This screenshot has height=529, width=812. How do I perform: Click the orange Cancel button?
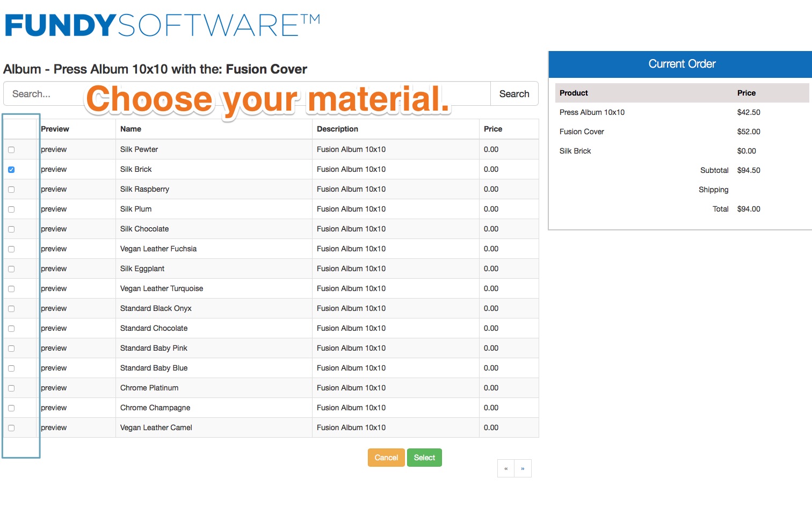(386, 458)
